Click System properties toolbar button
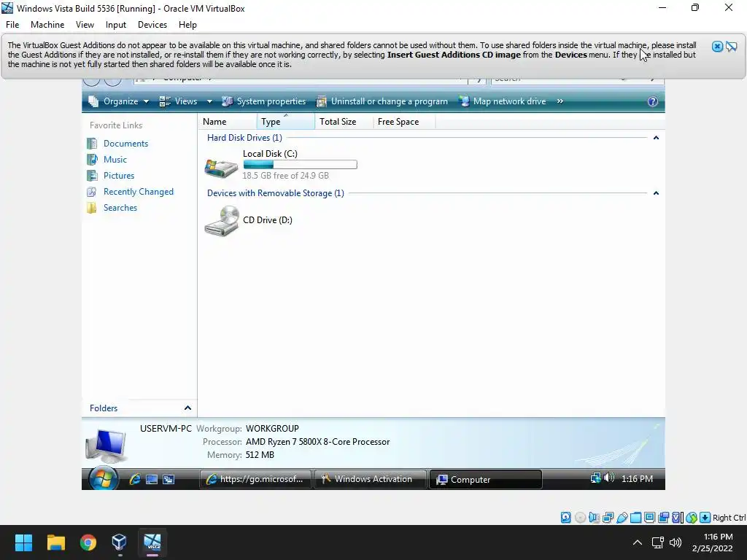Image resolution: width=747 pixels, height=560 pixels. (264, 101)
